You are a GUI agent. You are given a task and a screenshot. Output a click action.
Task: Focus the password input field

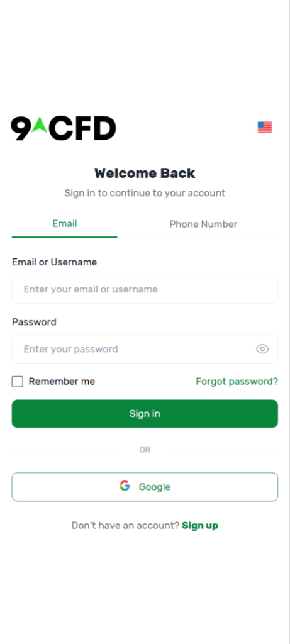click(x=145, y=349)
